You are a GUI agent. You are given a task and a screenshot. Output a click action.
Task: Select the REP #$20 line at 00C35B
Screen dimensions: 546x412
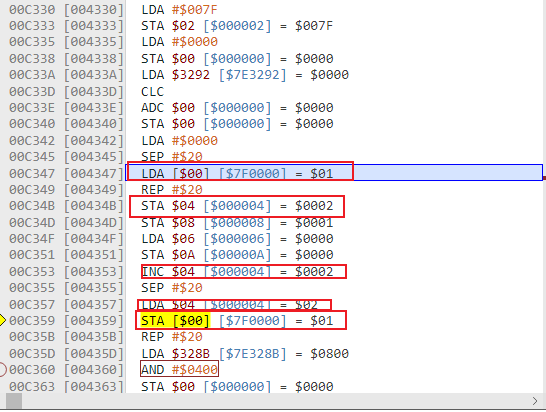[x=172, y=337]
